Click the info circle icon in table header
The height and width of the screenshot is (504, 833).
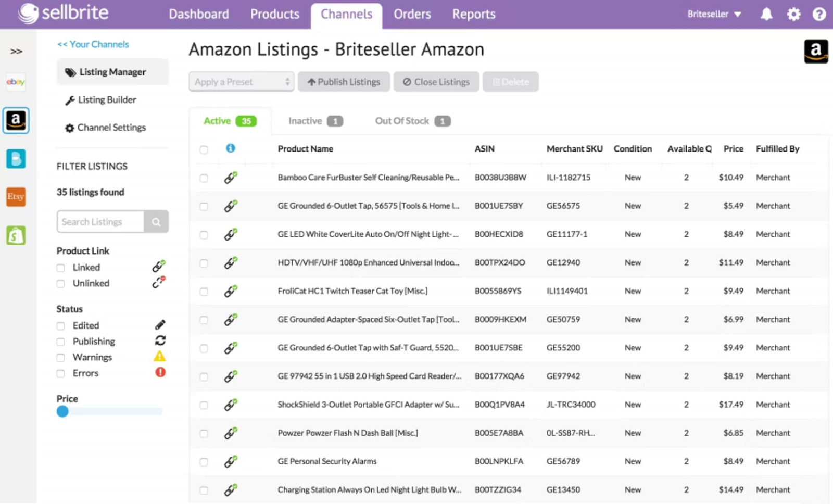tap(231, 148)
